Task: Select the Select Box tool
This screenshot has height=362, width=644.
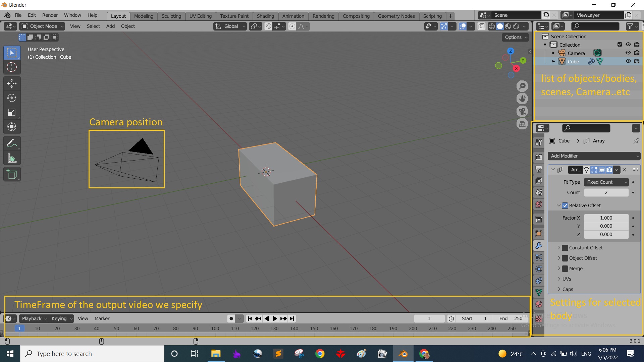Action: pos(12,53)
